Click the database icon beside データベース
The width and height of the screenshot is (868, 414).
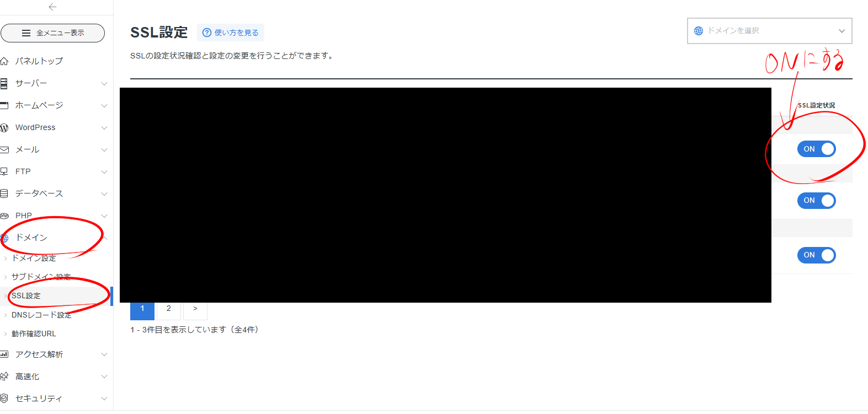[4, 193]
